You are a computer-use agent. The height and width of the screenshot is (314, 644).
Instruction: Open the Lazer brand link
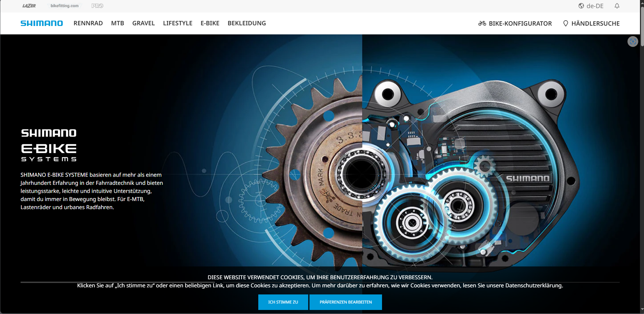pos(29,6)
